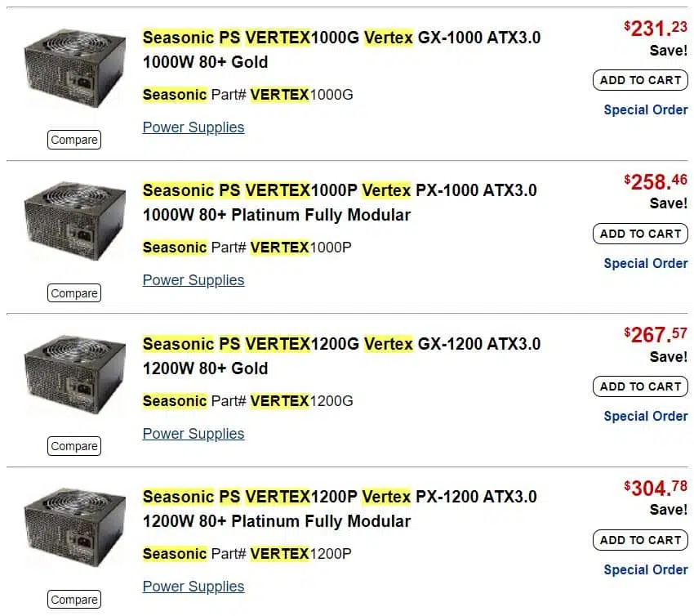Screen dimensions: 694x616
Task: Add the $231.23 GX-1000 to cart
Action: pos(640,80)
